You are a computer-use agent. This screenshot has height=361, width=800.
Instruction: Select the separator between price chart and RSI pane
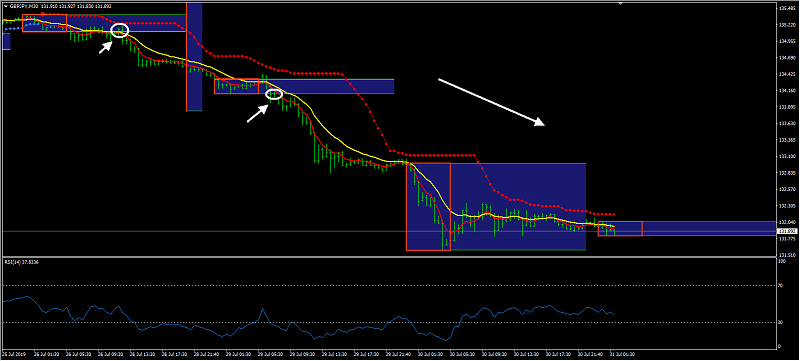388,256
